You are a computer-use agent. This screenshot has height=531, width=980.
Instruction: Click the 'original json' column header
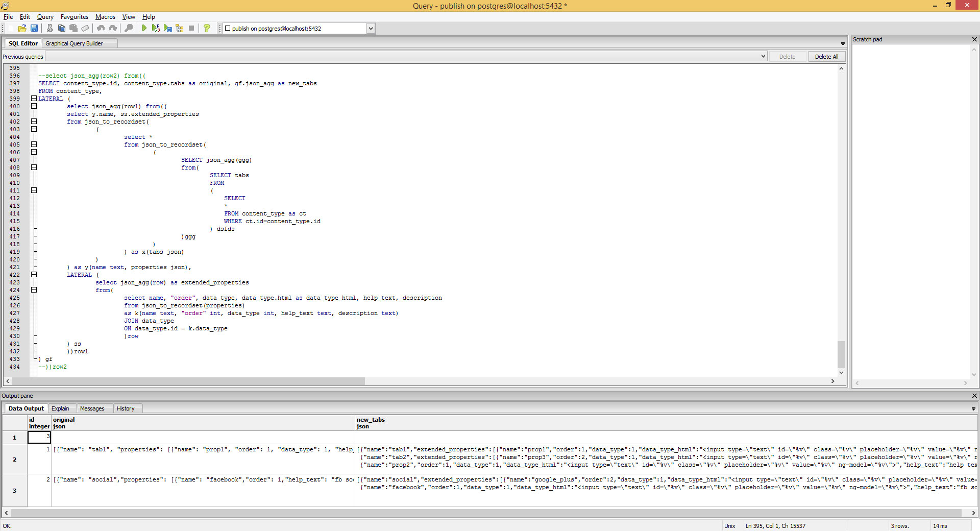point(203,423)
